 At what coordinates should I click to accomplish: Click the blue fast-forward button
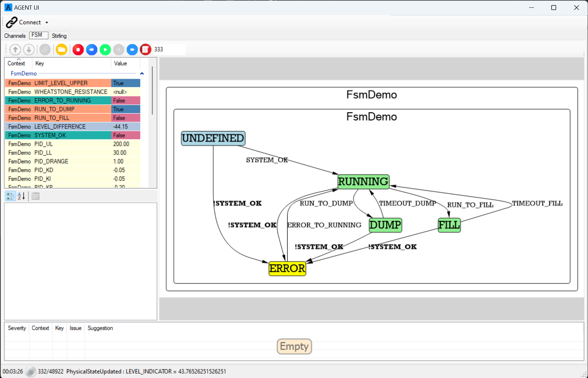(x=132, y=50)
